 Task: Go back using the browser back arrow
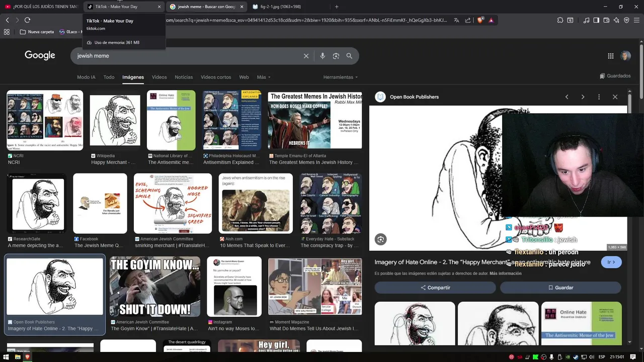click(7, 20)
